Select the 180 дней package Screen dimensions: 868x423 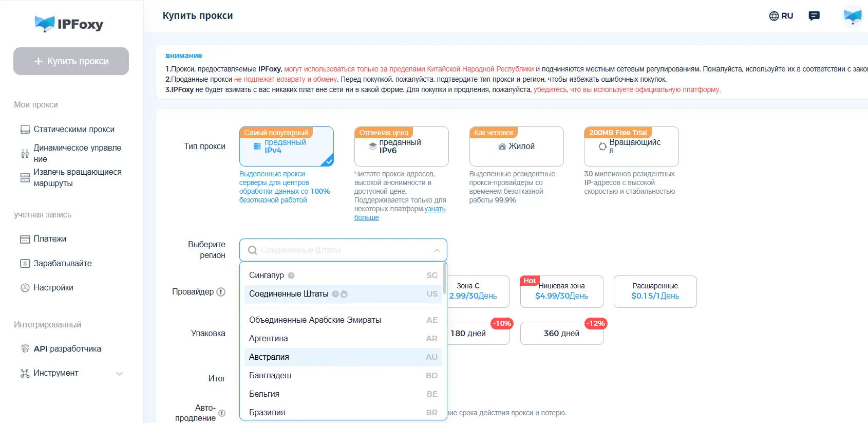[478, 334]
